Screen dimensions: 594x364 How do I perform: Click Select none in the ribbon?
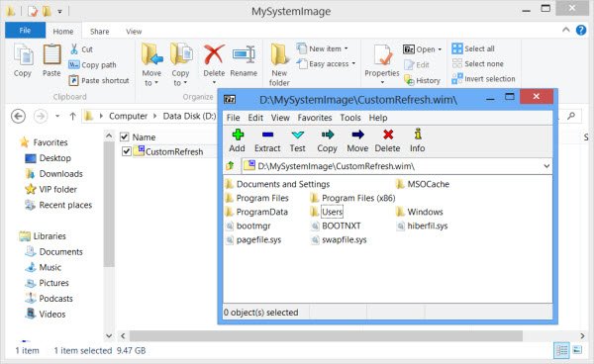pyautogui.click(x=478, y=63)
